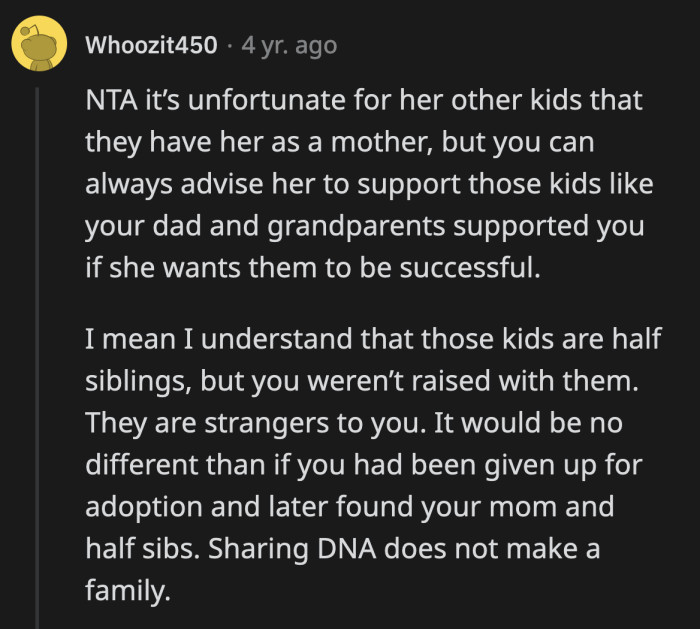
Task: Click the dot separator beside the username
Action: point(229,45)
